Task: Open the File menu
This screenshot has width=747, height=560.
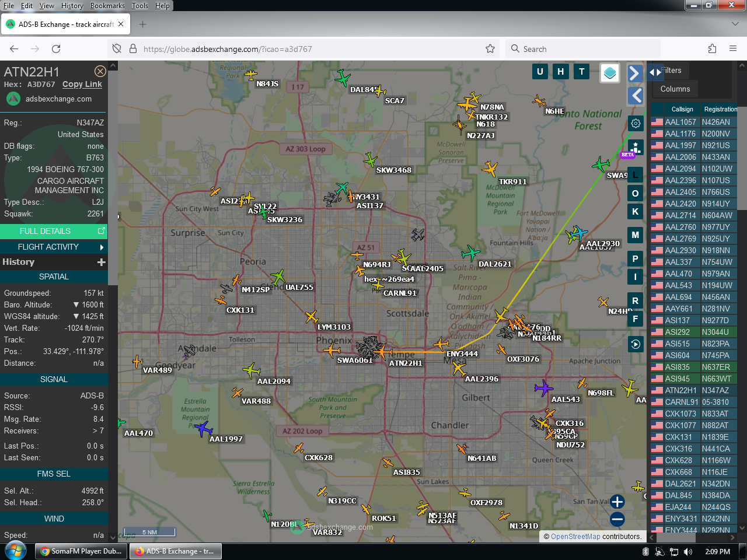Action: click(9, 6)
